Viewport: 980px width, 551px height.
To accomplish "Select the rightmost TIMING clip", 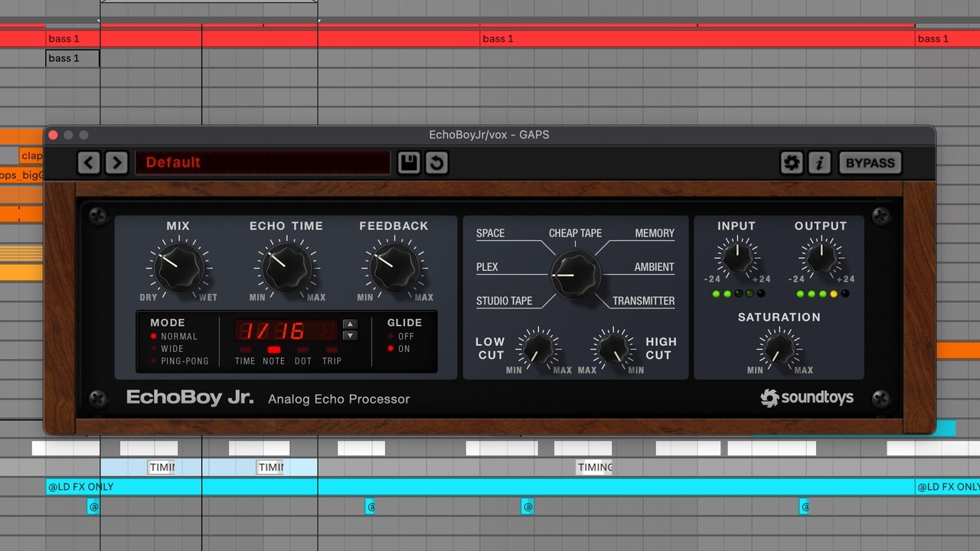I will (x=595, y=467).
